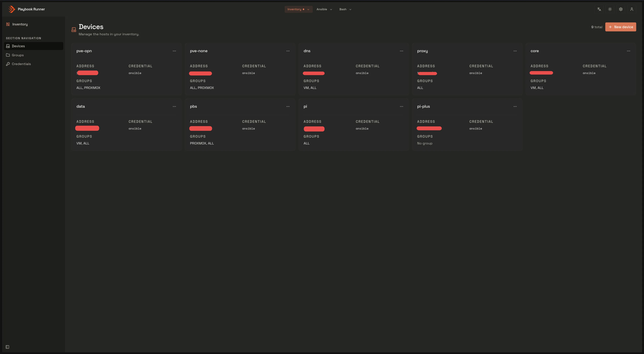The width and height of the screenshot is (644, 354).
Task: Open options menu for dns device
Action: 401,51
